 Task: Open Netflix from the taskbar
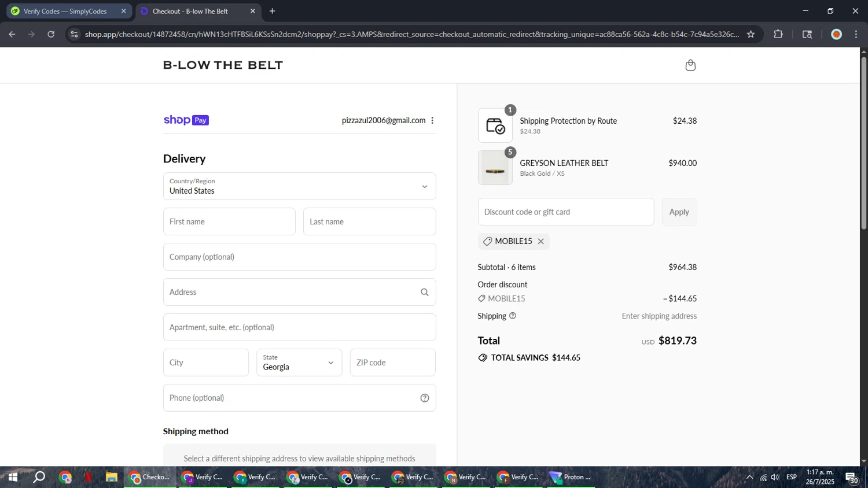(x=88, y=477)
